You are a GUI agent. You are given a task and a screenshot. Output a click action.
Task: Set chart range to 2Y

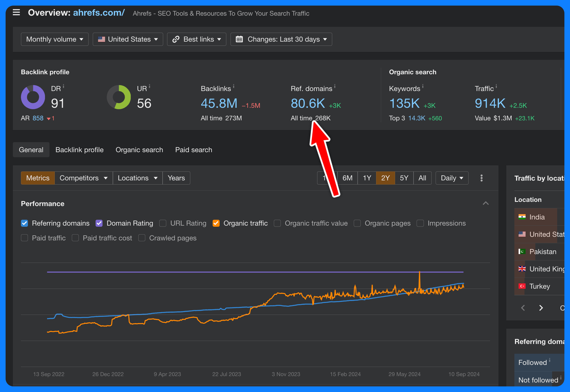385,178
